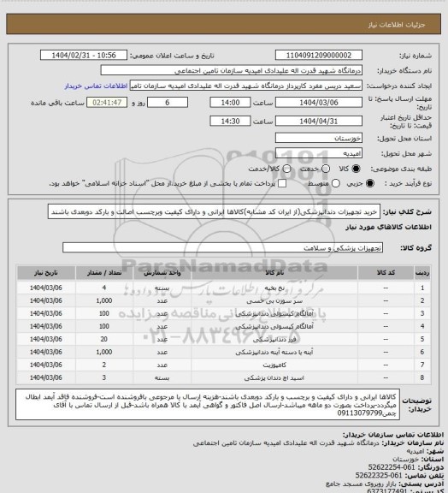448x493 pixels.
Task: Select the متوسط purchase type radio
Action: click(336, 183)
